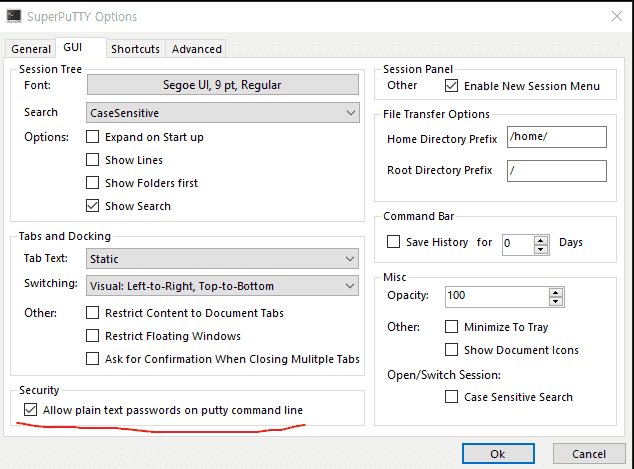Open the Switching mode dropdown
The height and width of the screenshot is (469, 634).
pyautogui.click(x=222, y=286)
